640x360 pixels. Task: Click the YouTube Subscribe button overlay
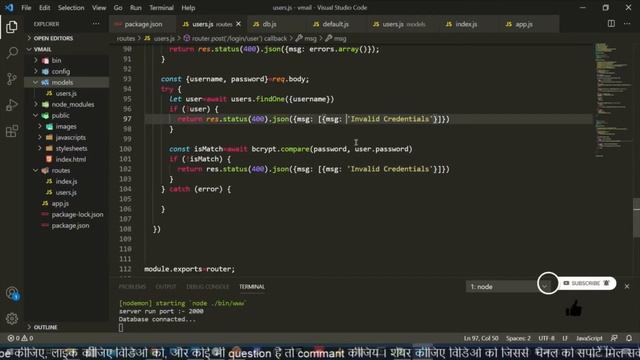586,283
